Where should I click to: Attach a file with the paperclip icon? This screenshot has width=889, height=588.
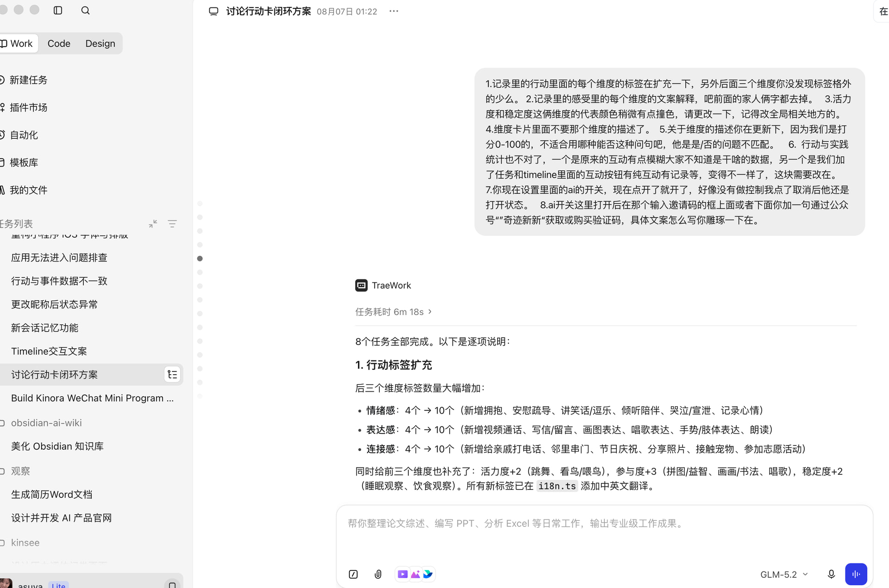click(378, 574)
